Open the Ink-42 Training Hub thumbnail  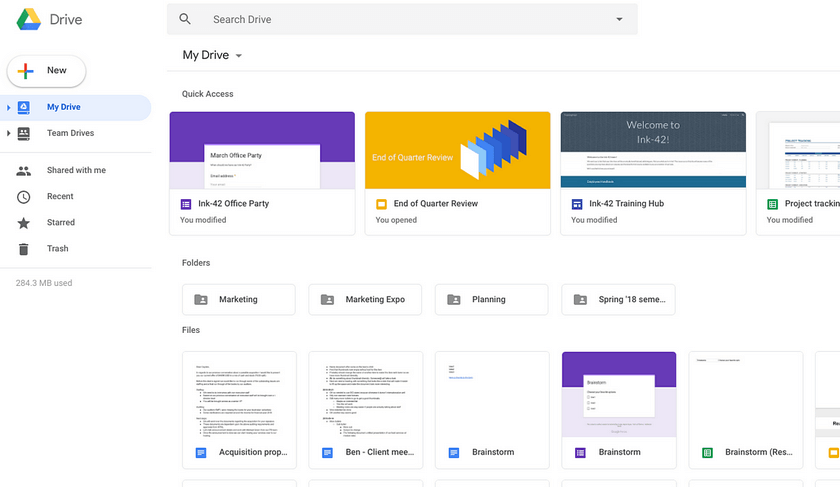[653, 150]
